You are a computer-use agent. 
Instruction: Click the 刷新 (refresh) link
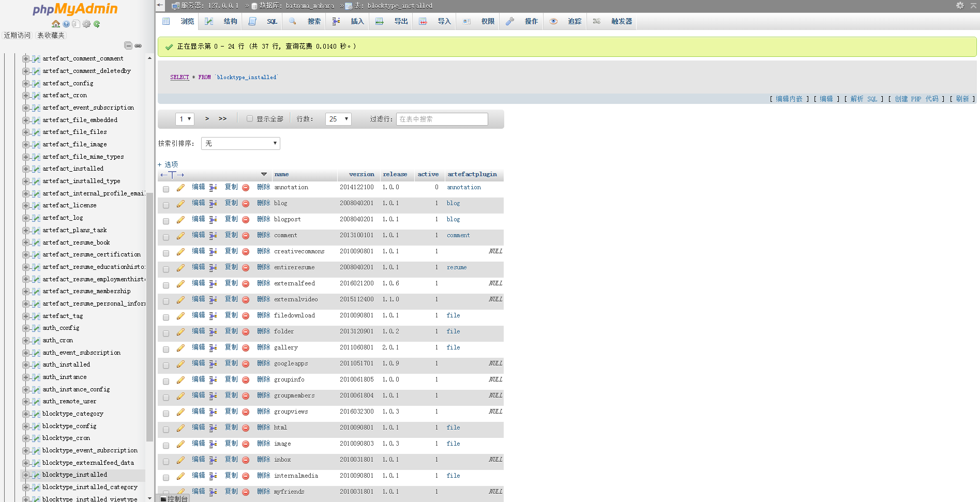pyautogui.click(x=962, y=99)
